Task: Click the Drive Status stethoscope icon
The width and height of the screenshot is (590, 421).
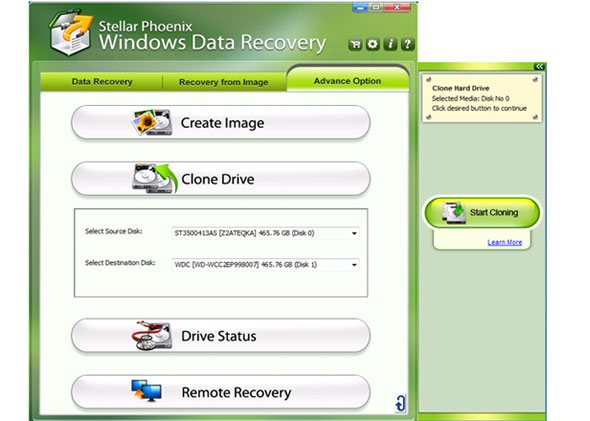Action: coord(152,336)
